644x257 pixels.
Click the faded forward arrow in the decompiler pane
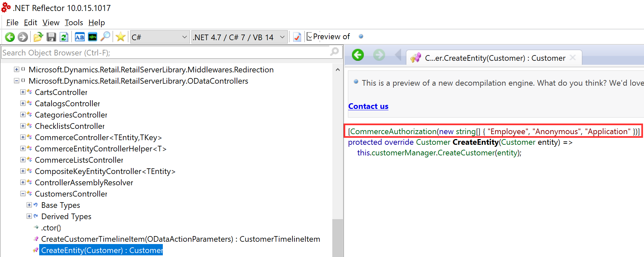click(379, 55)
